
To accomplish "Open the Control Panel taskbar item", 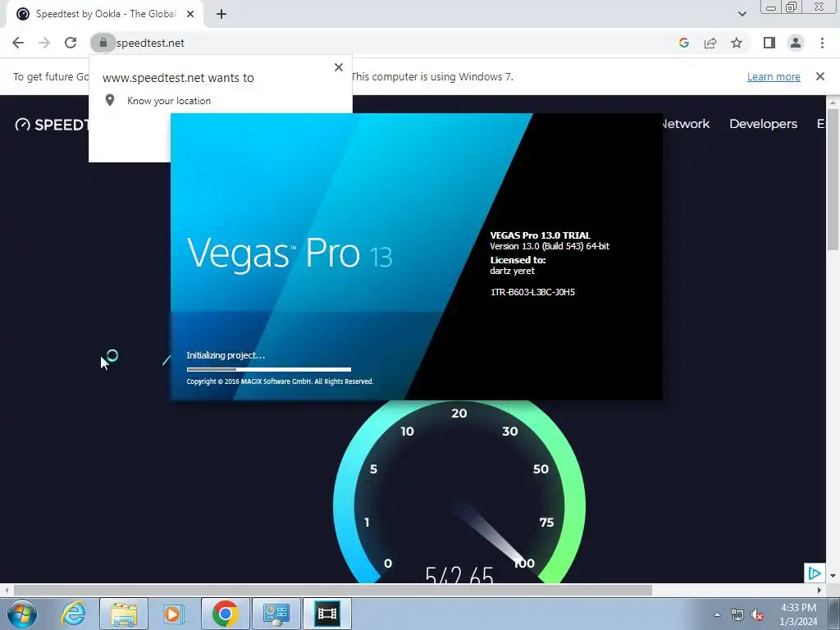I will 276,614.
